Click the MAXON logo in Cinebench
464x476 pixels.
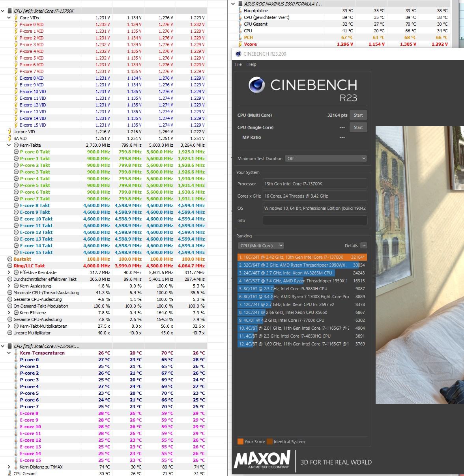coord(262,460)
